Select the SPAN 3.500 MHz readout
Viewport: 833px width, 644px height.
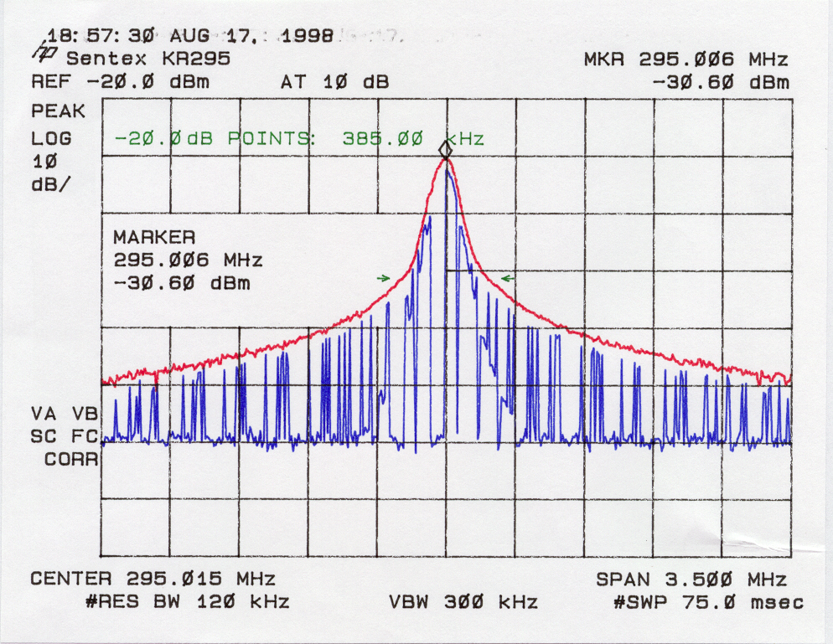point(691,580)
